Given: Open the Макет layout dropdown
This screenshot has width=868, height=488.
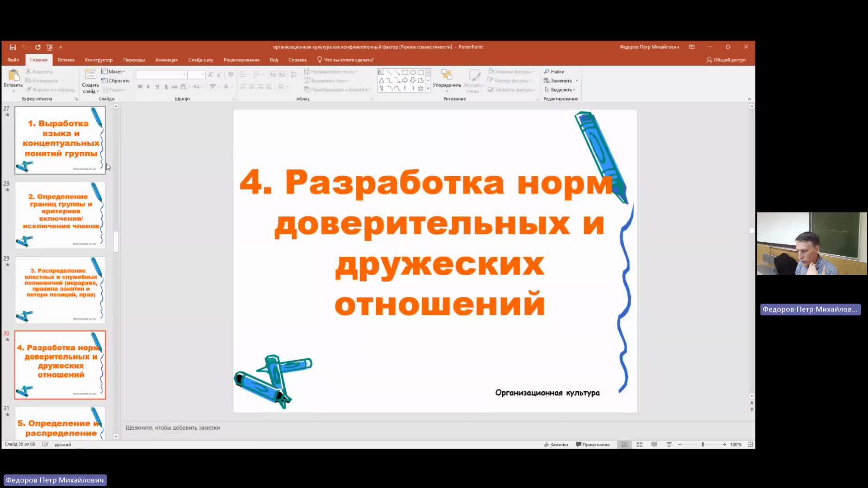Looking at the screenshot, I should [x=113, y=71].
